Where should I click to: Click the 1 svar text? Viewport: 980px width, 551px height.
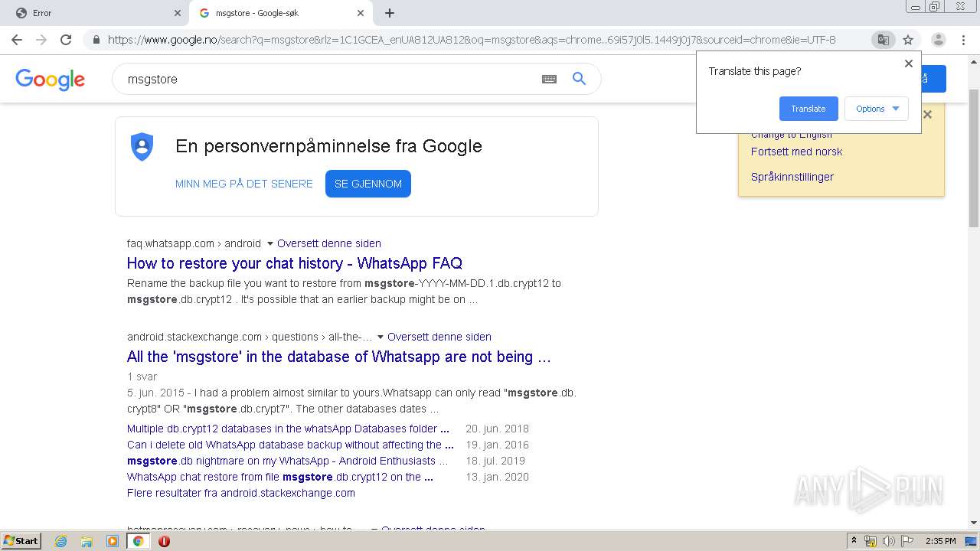(x=142, y=377)
